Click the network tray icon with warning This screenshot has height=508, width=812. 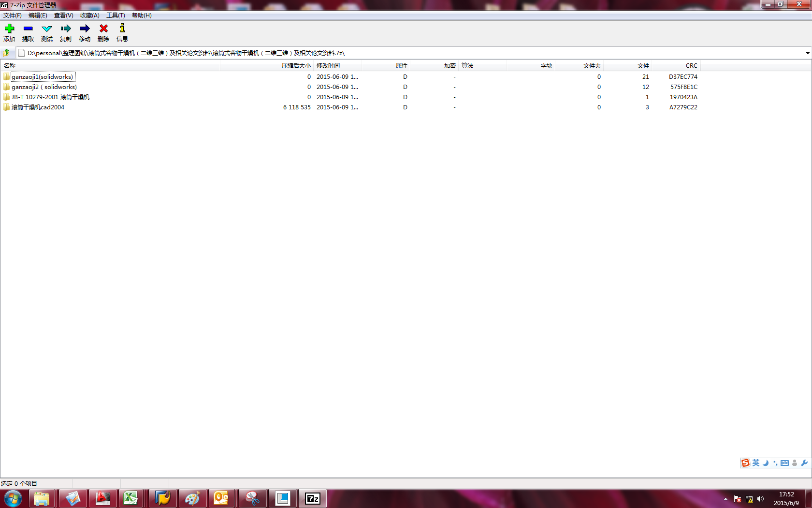point(749,499)
